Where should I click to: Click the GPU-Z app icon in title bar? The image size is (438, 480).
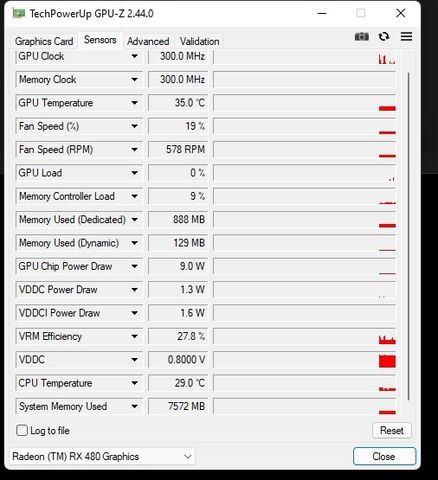click(19, 14)
